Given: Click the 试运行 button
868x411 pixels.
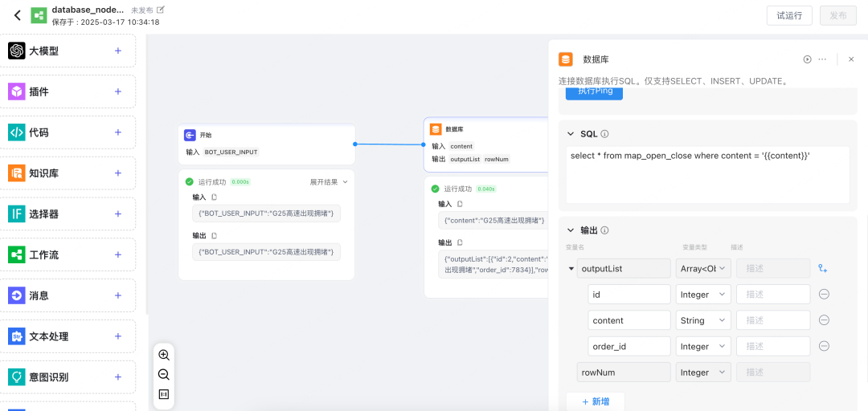Looking at the screenshot, I should point(789,15).
